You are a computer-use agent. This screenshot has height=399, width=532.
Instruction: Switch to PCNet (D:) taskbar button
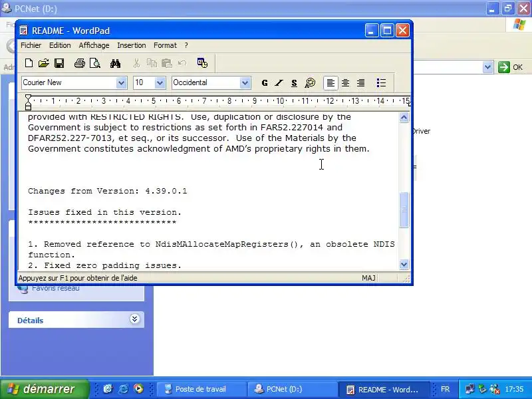click(292, 389)
